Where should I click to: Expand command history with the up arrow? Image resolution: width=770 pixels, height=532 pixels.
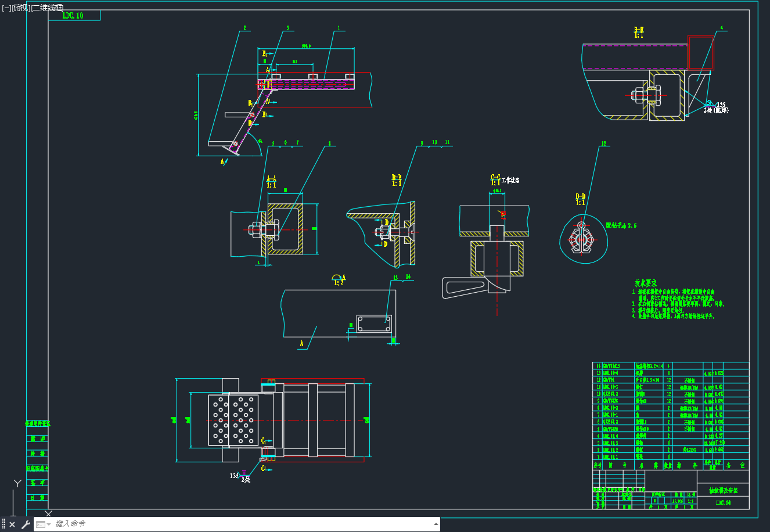(x=436, y=524)
